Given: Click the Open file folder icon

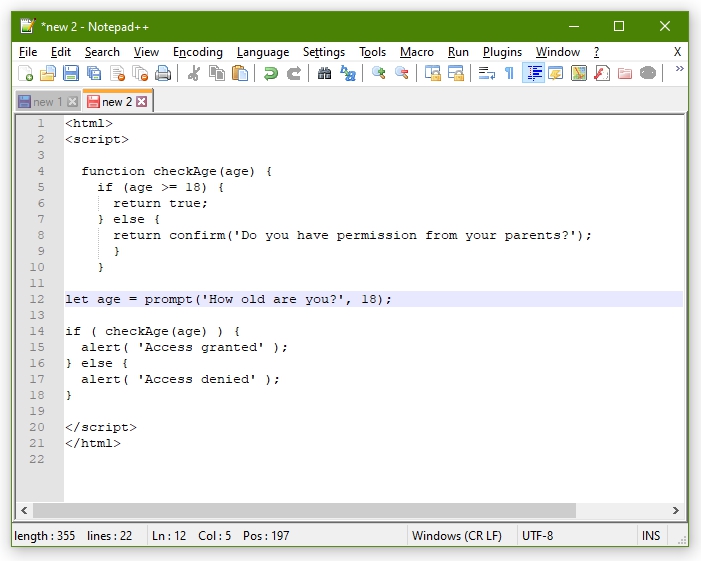Looking at the screenshot, I should pyautogui.click(x=48, y=73).
